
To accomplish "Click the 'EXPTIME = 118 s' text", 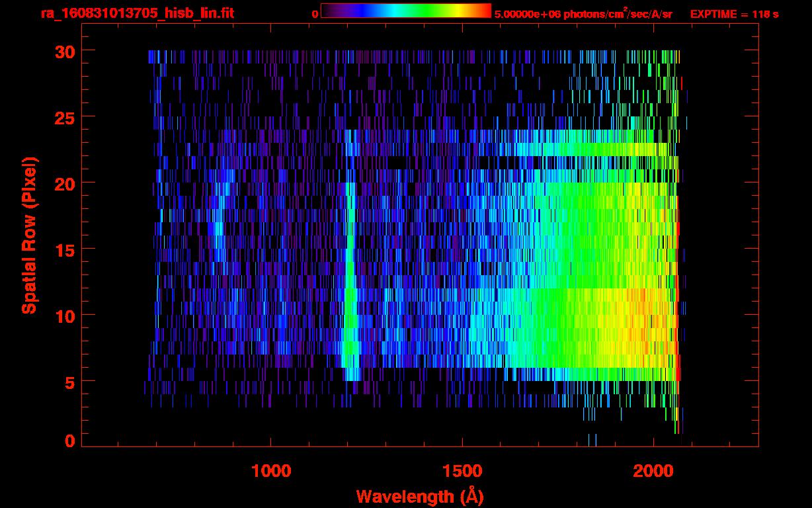I will pyautogui.click(x=734, y=14).
